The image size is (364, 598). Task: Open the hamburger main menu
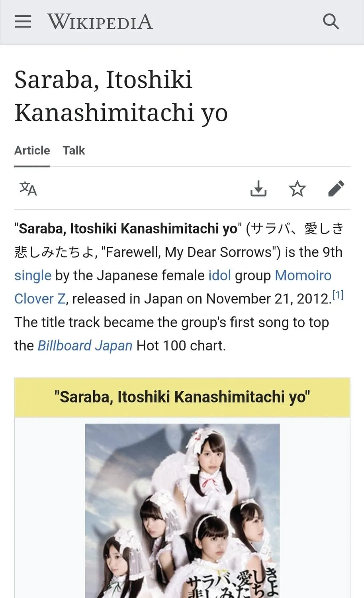tap(23, 22)
